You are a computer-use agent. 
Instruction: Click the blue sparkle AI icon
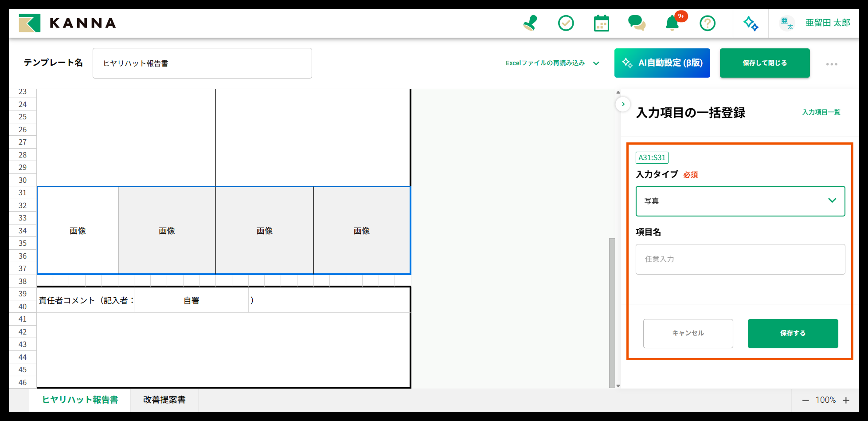click(751, 23)
